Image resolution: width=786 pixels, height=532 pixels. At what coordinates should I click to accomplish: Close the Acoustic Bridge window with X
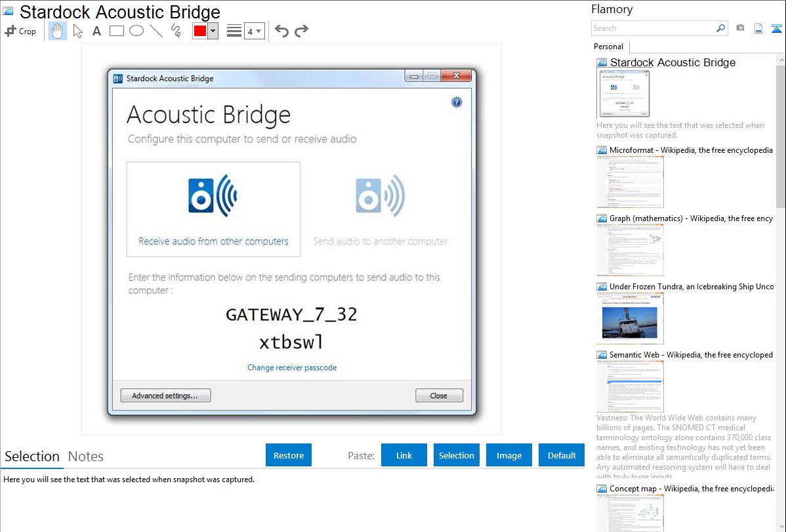(456, 75)
